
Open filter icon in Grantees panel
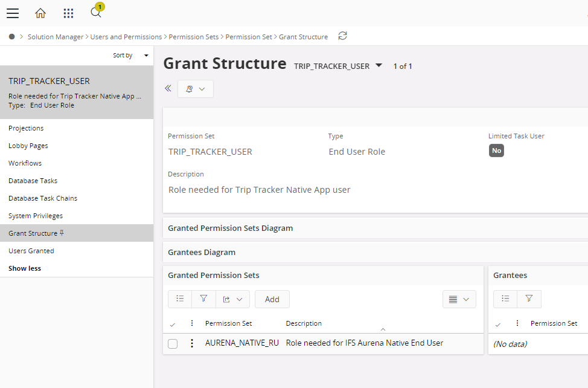click(529, 299)
